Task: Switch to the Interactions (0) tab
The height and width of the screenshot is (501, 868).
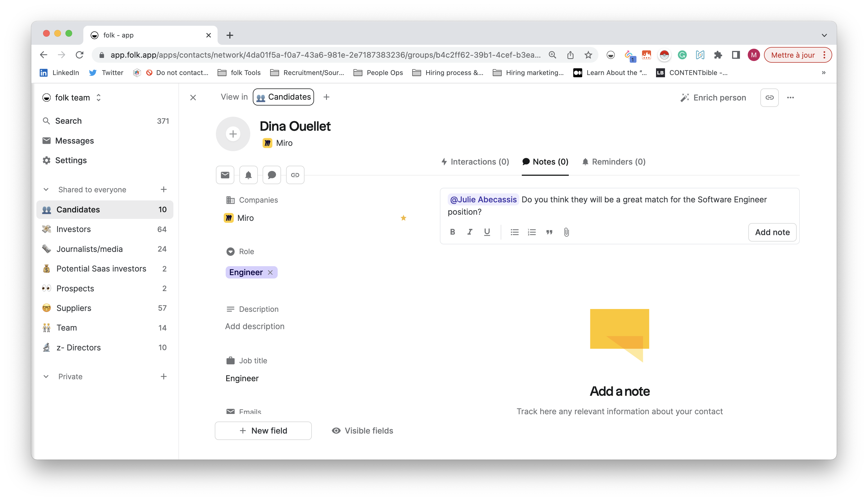Action: coord(475,162)
